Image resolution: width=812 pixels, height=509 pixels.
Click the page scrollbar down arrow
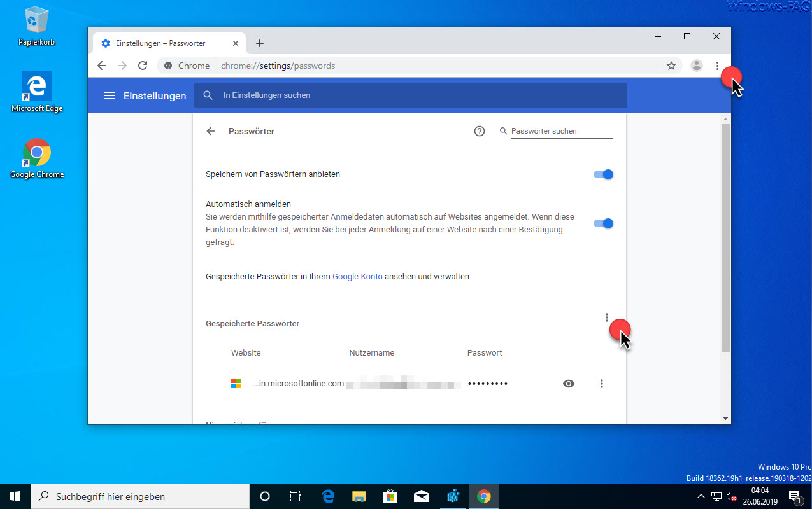pos(725,419)
